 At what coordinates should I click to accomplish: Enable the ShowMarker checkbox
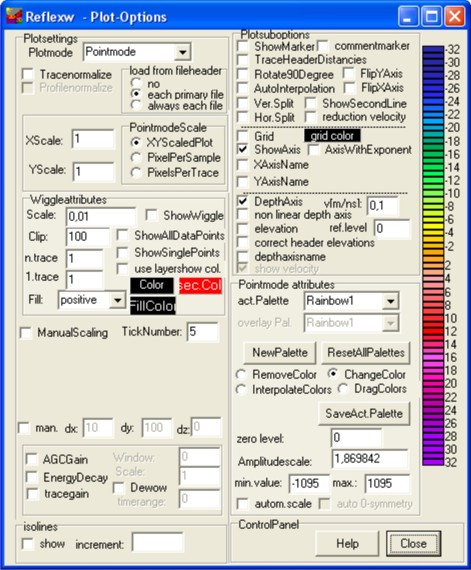coord(243,47)
